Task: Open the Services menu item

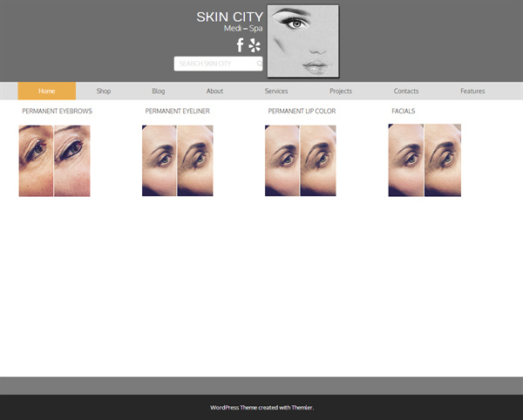Action: pyautogui.click(x=276, y=91)
